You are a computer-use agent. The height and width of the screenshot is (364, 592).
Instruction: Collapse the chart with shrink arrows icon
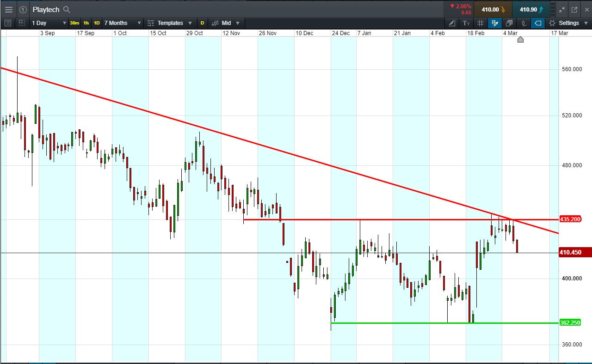(562, 9)
